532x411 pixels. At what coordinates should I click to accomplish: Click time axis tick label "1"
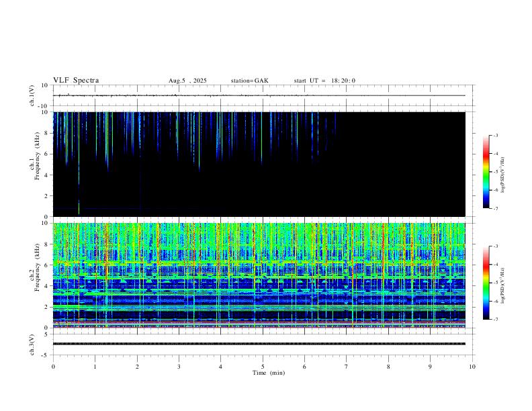coord(95,367)
